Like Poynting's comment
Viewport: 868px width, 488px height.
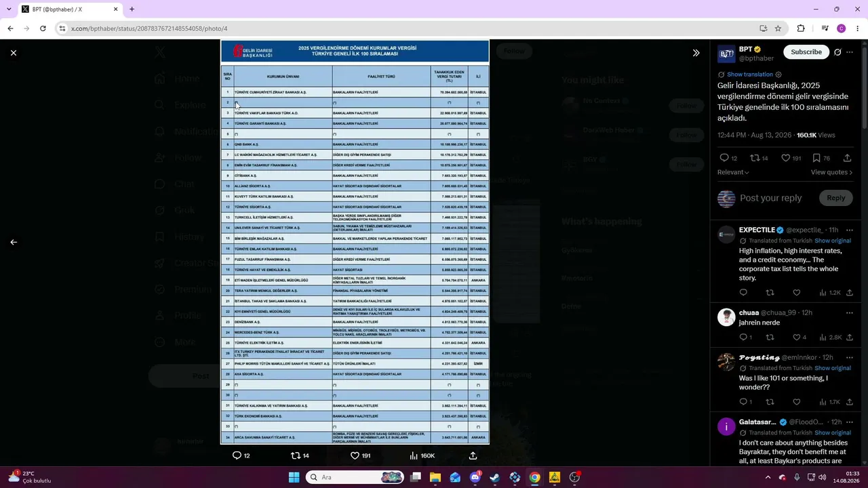click(x=797, y=402)
